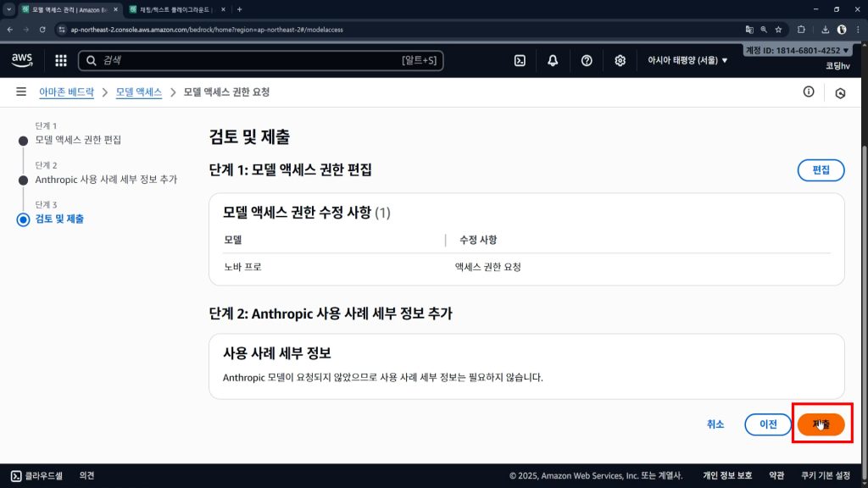Open the tab search dropdown arrow
Screen dimensions: 868x488
click(8, 9)
